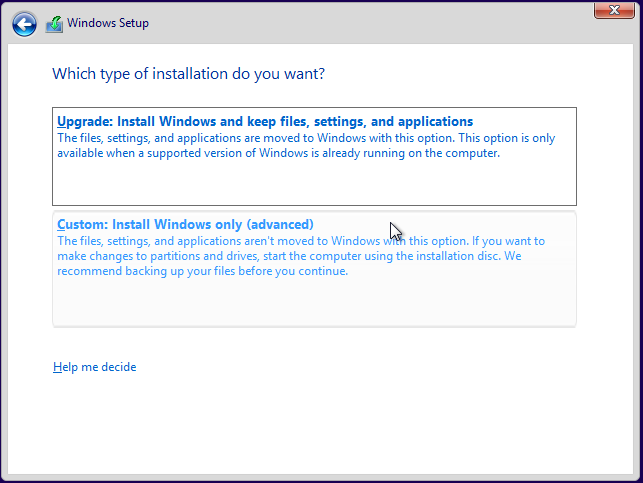Screen dimensions: 643x483
Task: Close the Windows Setup window
Action: pyautogui.click(x=612, y=11)
